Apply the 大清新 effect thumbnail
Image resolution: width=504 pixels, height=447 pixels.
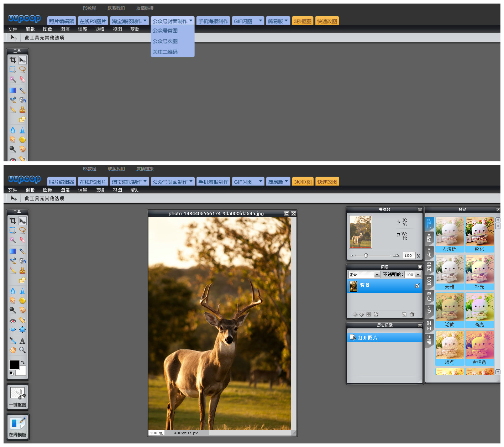pyautogui.click(x=450, y=235)
